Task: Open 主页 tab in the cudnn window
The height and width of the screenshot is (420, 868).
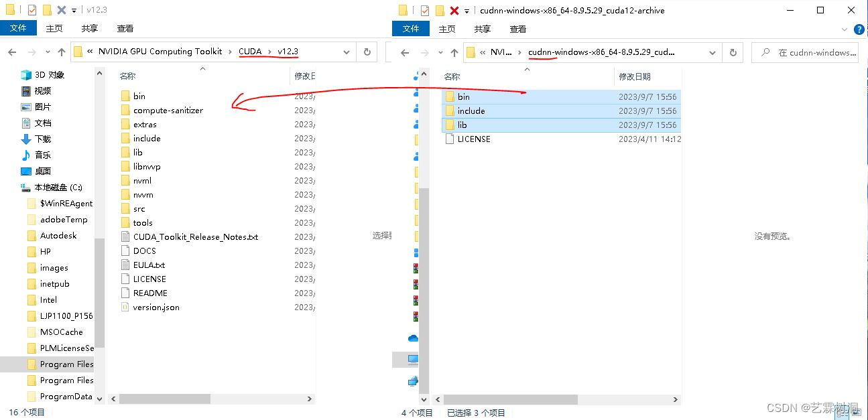Action: (447, 29)
